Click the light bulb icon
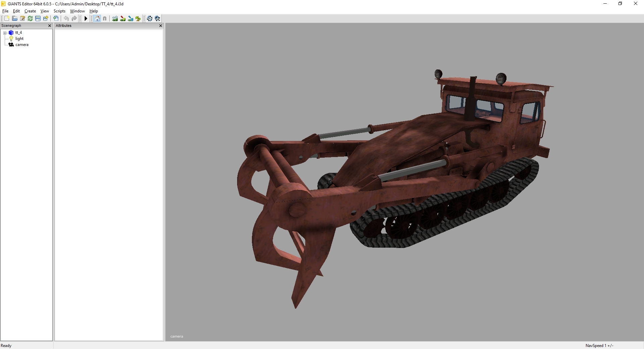Viewport: 644px width, 349px height. (11, 39)
